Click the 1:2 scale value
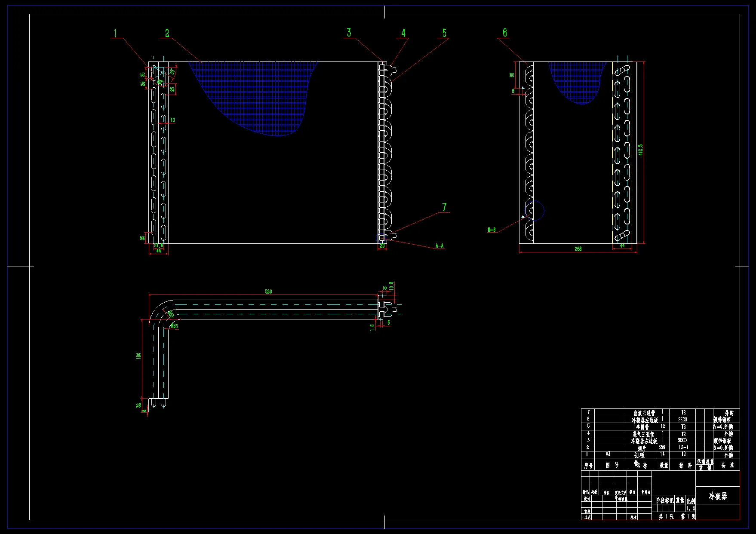The width and height of the screenshot is (756, 534). click(691, 509)
